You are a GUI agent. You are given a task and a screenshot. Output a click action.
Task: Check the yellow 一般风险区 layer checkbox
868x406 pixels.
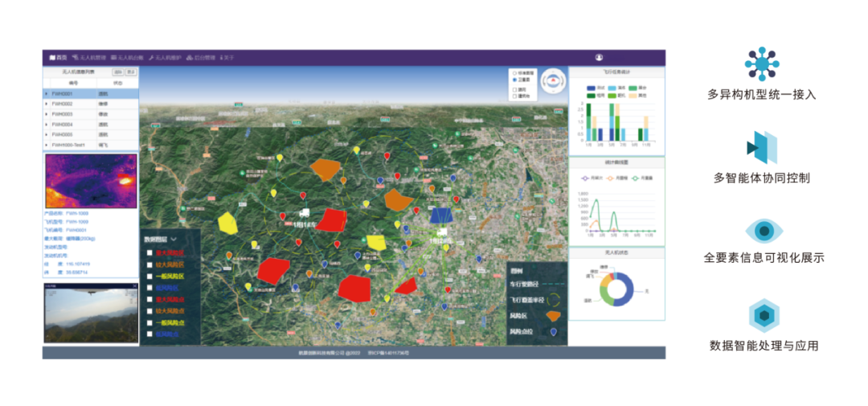[x=149, y=277]
